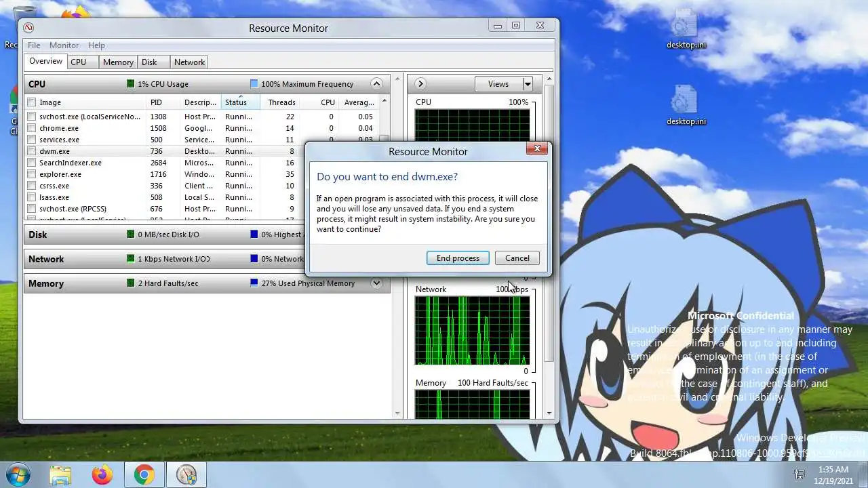Sort by the PID column header
Image resolution: width=868 pixels, height=488 pixels.
pyautogui.click(x=163, y=102)
